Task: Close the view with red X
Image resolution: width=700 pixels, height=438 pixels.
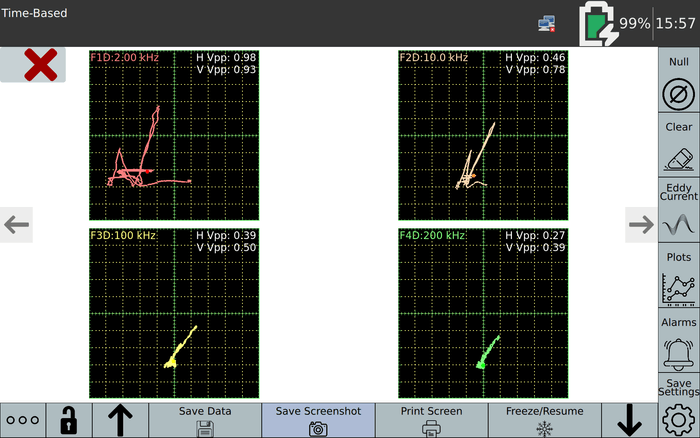Action: (40, 66)
